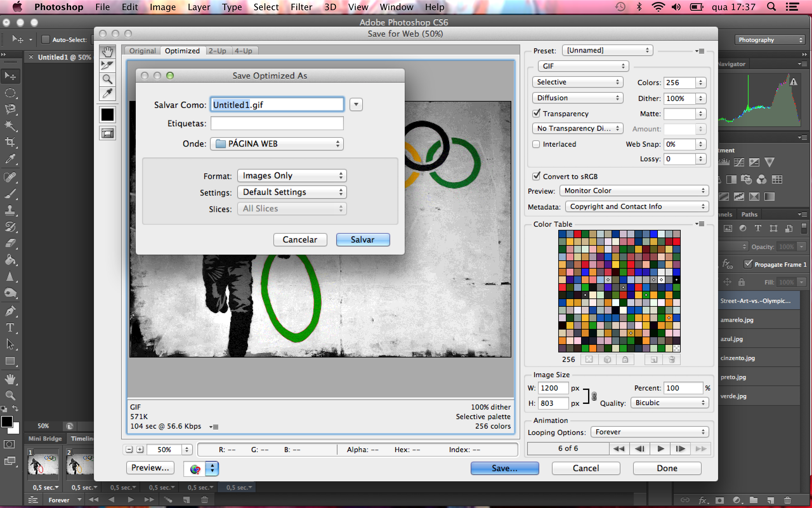812x508 pixels.
Task: Click the preview in browser globe icon
Action: (x=195, y=469)
